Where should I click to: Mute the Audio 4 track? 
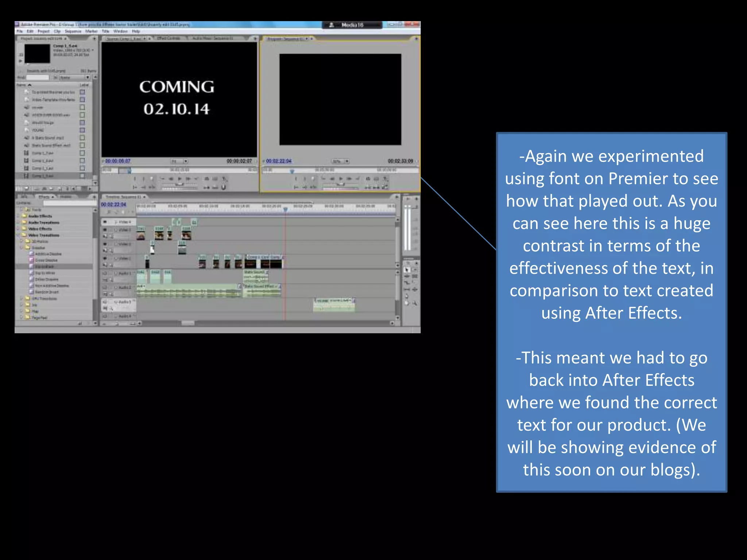[105, 316]
